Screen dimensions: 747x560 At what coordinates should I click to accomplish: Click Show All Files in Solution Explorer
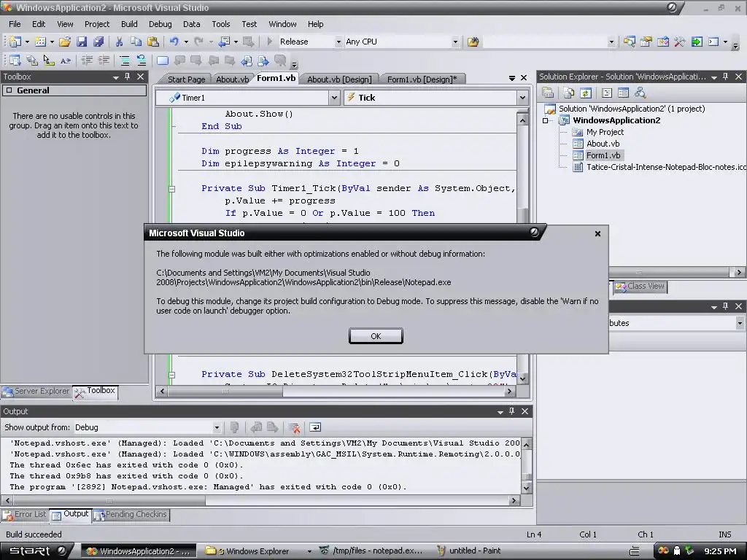[x=569, y=93]
